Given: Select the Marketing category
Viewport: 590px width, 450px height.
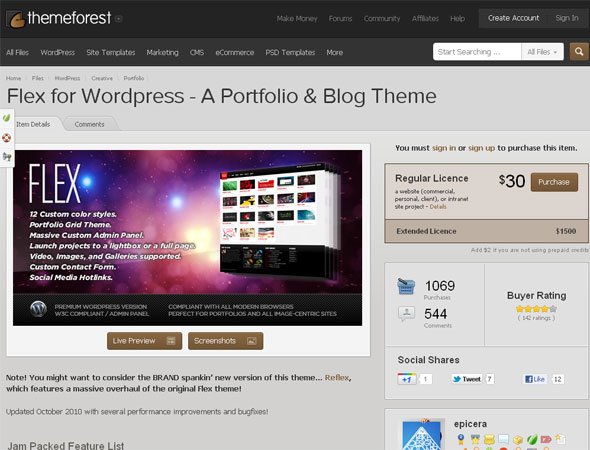Looking at the screenshot, I should point(163,52).
